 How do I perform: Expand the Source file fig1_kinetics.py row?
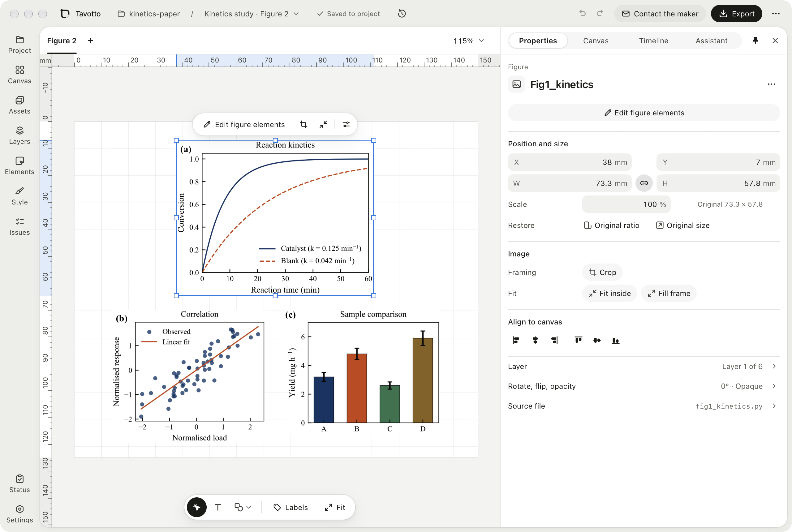[644, 406]
